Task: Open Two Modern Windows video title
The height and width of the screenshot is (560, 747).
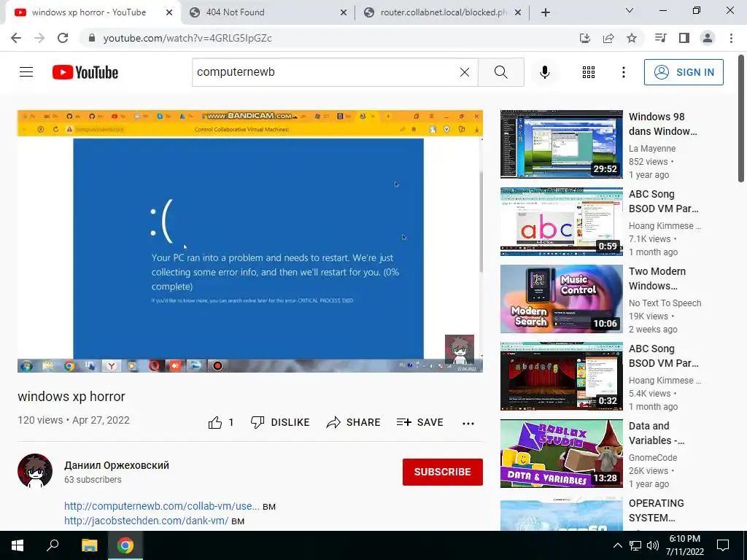Action: 657,279
